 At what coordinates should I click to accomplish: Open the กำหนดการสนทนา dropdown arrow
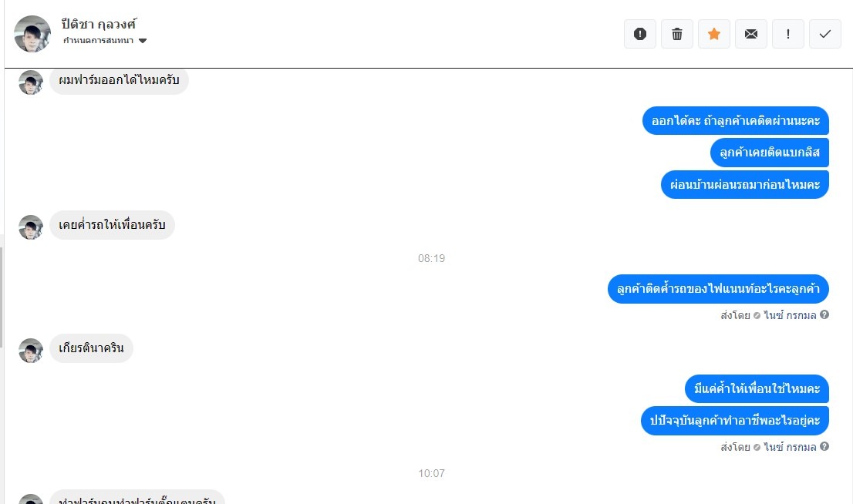143,41
